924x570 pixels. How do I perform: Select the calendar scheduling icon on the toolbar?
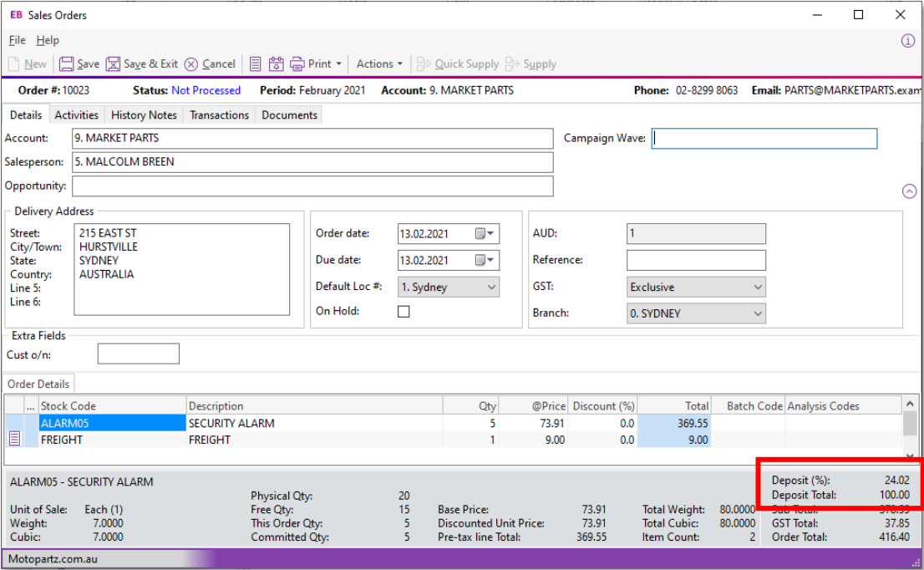pos(277,64)
